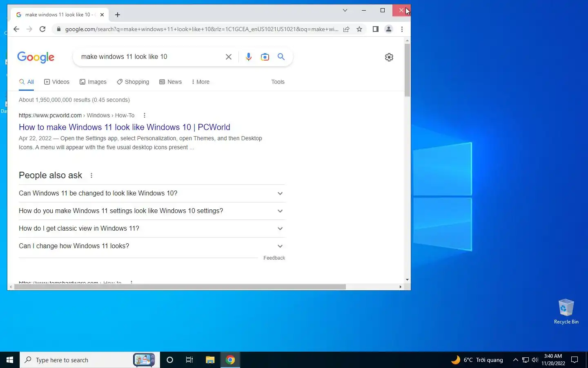This screenshot has width=588, height=368.
Task: Search by image with the camera icon
Action: coord(265,57)
